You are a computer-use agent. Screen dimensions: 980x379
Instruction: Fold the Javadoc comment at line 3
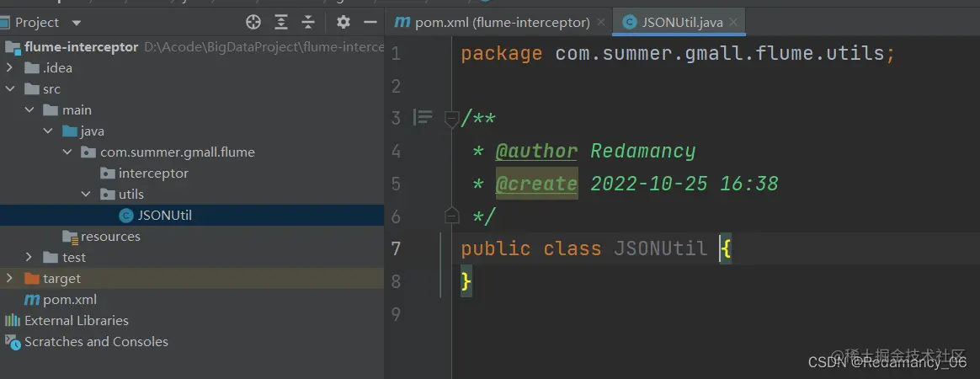pyautogui.click(x=451, y=118)
